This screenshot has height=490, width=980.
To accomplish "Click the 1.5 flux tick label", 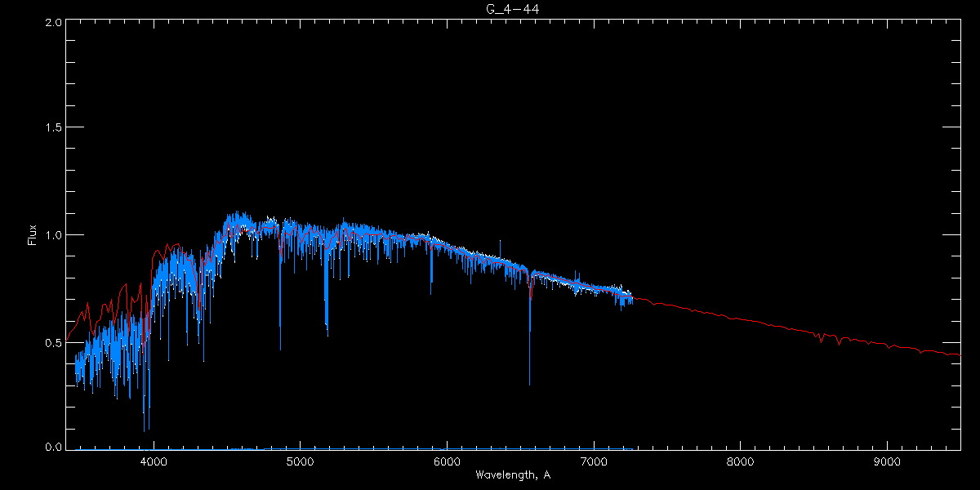I will [x=53, y=128].
